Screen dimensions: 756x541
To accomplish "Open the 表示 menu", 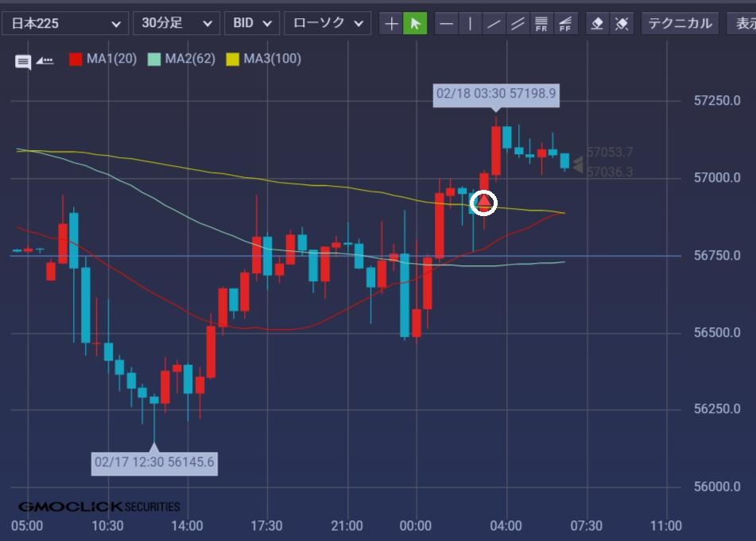I will (x=743, y=23).
